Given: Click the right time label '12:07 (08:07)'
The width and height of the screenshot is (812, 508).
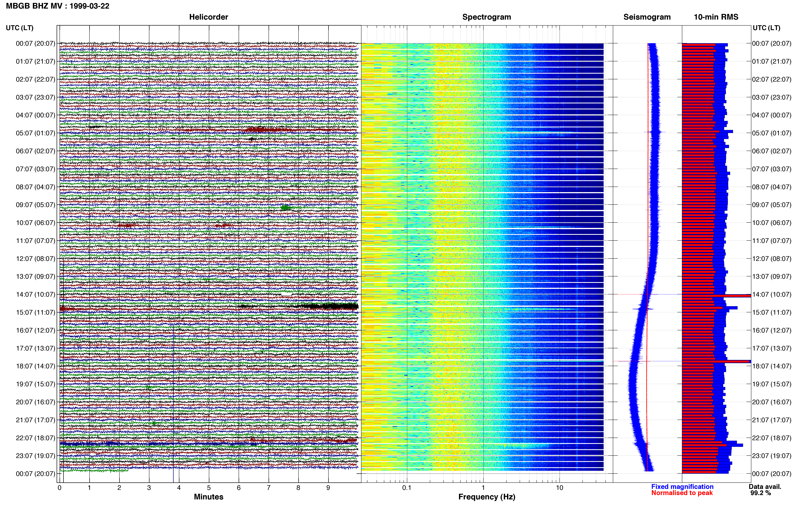Looking at the screenshot, I should (772, 259).
